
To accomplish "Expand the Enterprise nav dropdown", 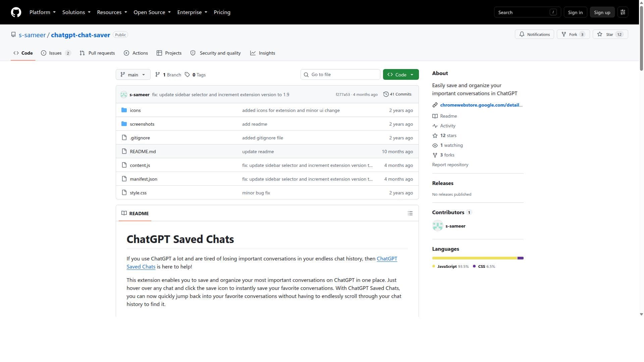I will 192,12.
